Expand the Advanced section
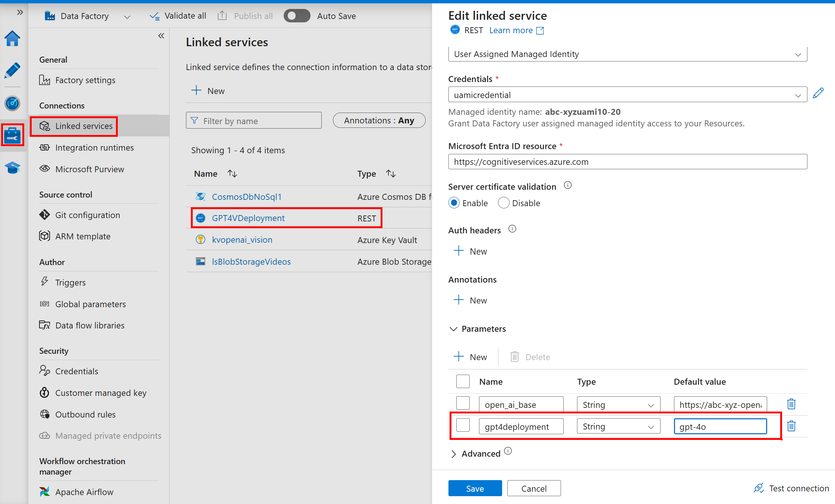This screenshot has width=835, height=504. click(453, 454)
